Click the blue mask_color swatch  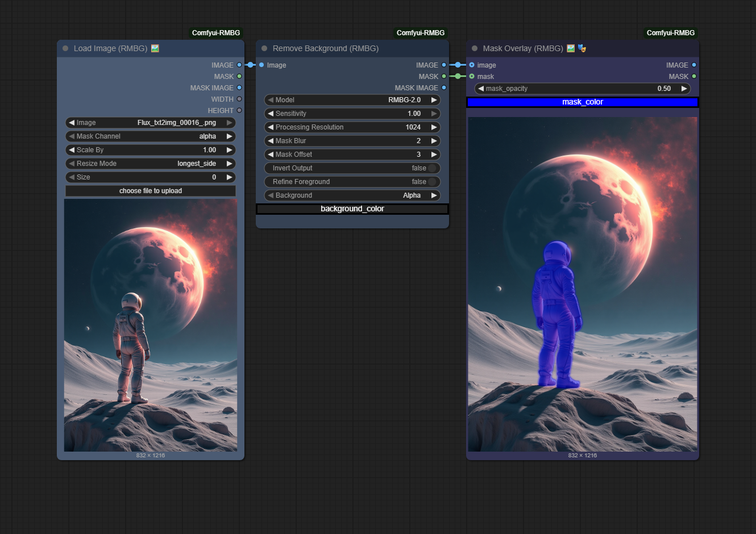(x=583, y=102)
